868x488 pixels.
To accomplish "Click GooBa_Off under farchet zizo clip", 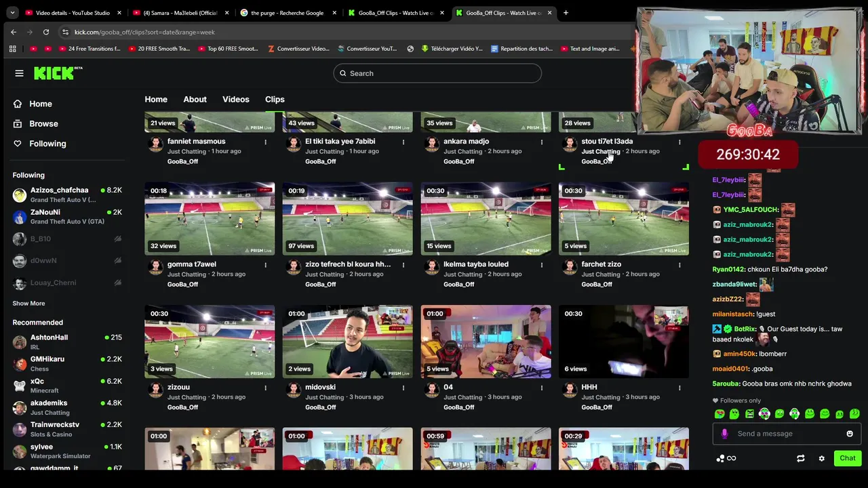I will [x=597, y=285].
